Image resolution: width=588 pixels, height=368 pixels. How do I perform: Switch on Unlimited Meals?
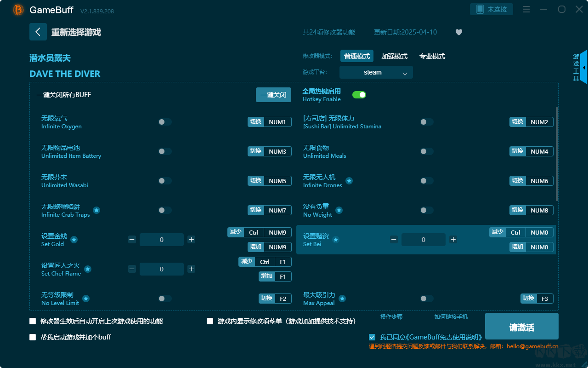427,151
